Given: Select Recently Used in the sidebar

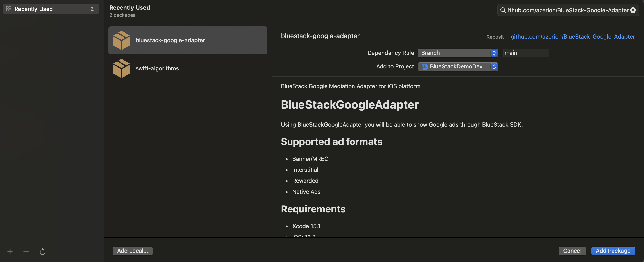Looking at the screenshot, I should click(51, 9).
